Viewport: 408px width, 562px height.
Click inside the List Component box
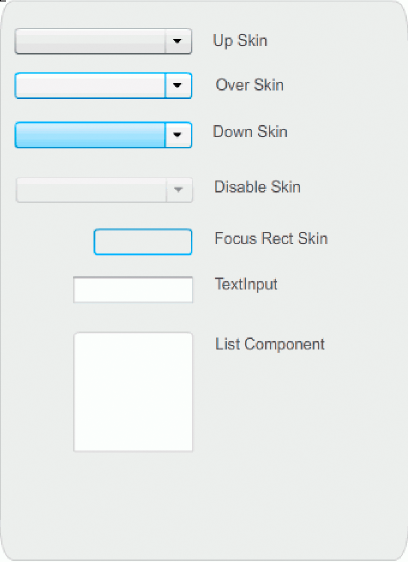pyautogui.click(x=133, y=392)
